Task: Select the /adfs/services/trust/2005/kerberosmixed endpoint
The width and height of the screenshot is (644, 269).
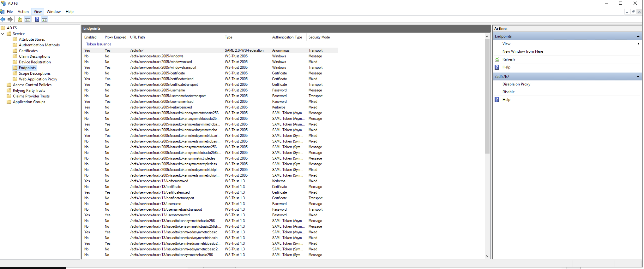Action: point(210,107)
